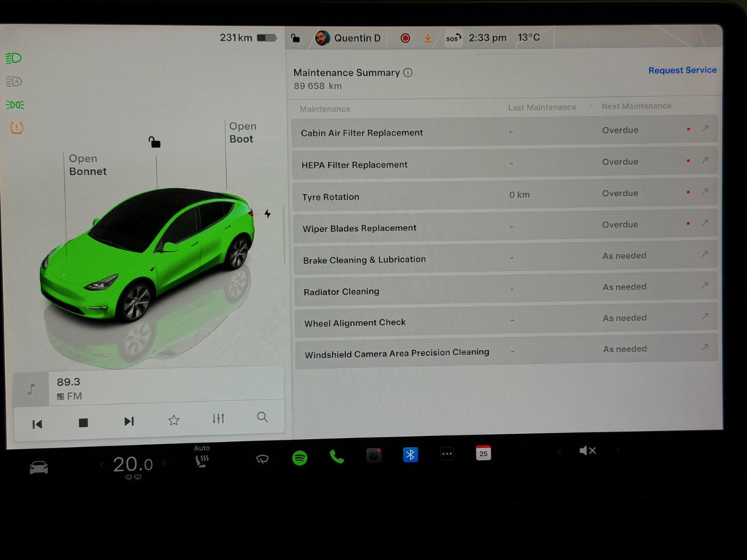Expand more apps via the ellipsis icon
Image resolution: width=747 pixels, height=560 pixels.
click(446, 454)
